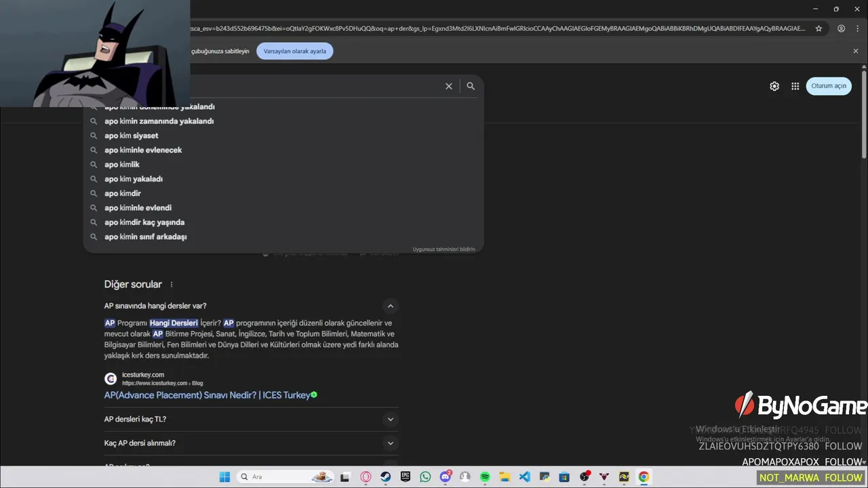
Task: Click 'Uygunsuz tahminleri bildirin' link
Action: click(444, 249)
